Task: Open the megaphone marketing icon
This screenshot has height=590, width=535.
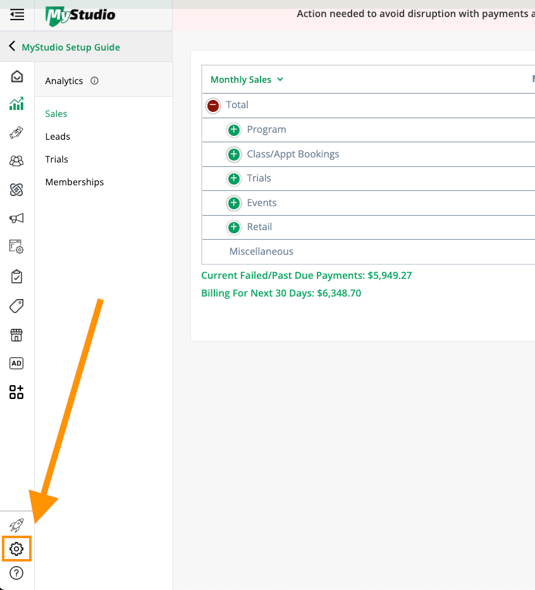Action: pyautogui.click(x=17, y=218)
